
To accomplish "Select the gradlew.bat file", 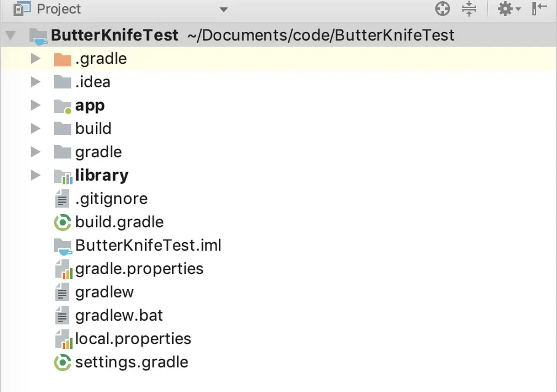I will [x=119, y=316].
